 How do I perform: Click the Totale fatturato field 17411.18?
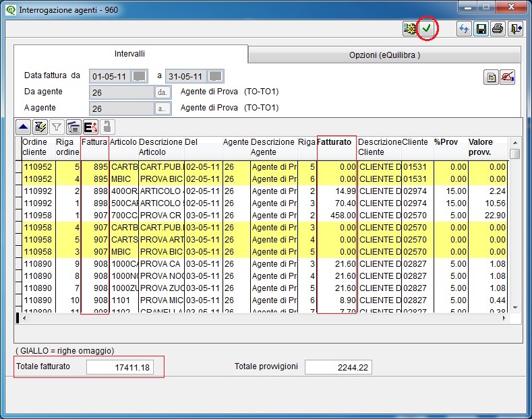(120, 368)
